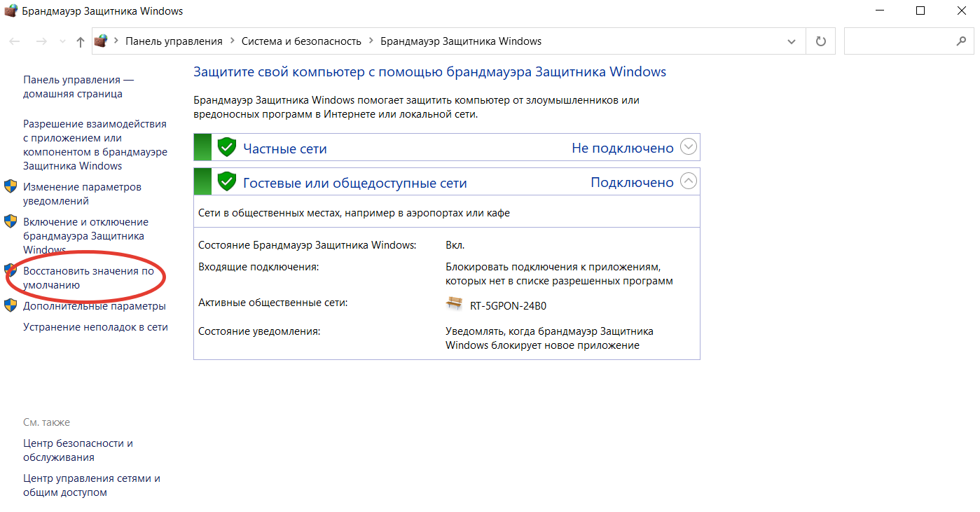The width and height of the screenshot is (980, 512).
Task: Go back with the Back arrow
Action: (x=15, y=41)
